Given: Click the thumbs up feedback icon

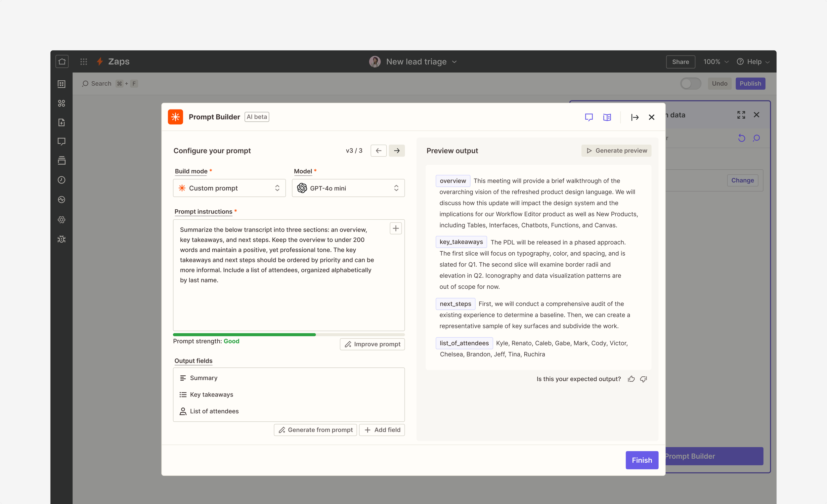Looking at the screenshot, I should [631, 379].
